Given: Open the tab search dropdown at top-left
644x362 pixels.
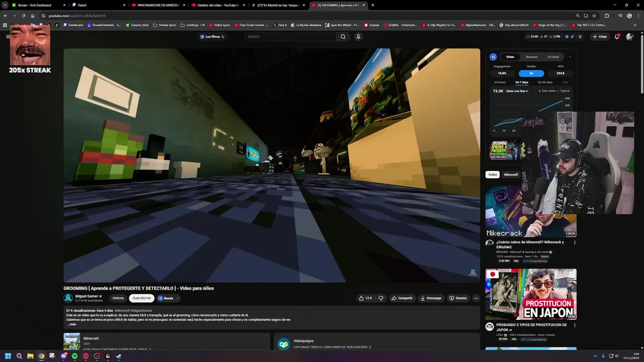Looking at the screenshot, I should (x=5, y=5).
